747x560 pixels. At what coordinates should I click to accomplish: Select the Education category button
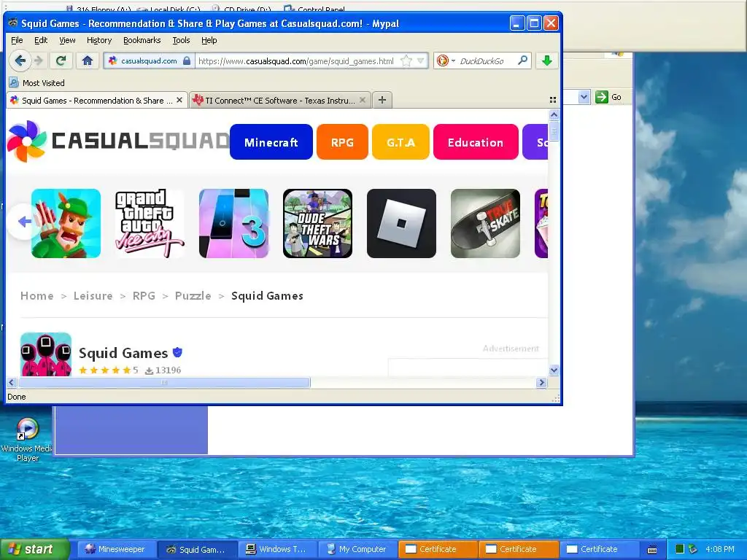476,142
